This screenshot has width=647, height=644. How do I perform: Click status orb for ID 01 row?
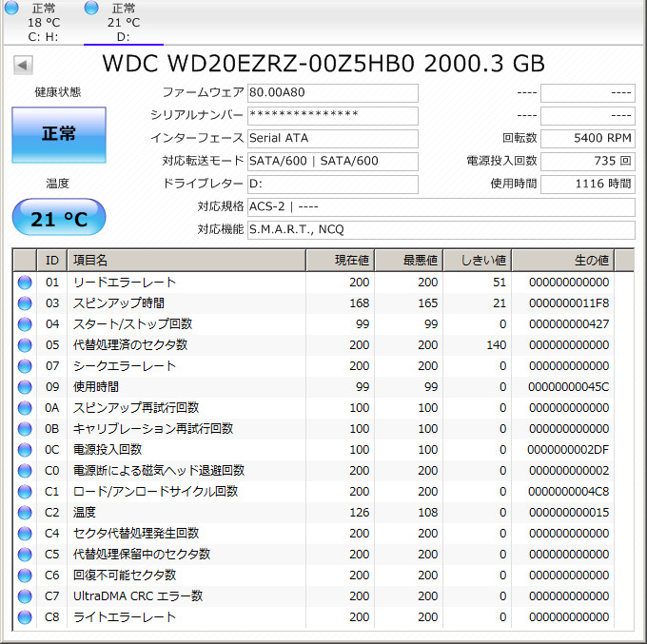pyautogui.click(x=25, y=283)
